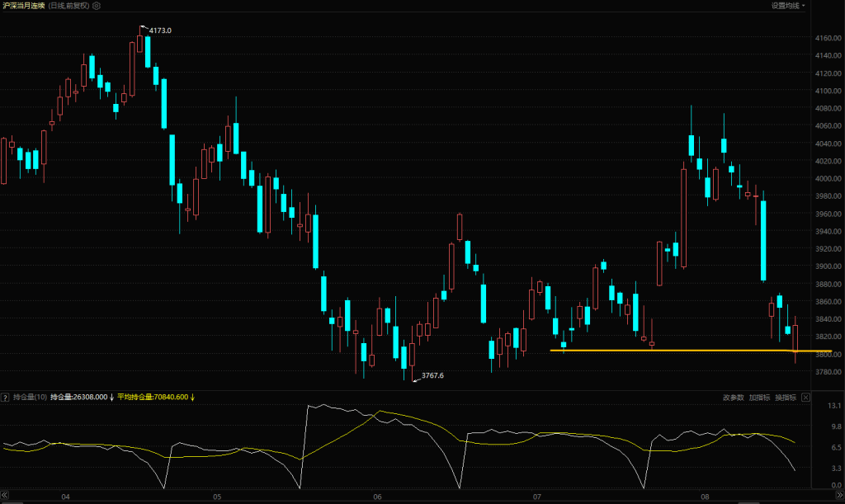Click the 4173.0 high price marker
Image resolution: width=845 pixels, height=504 pixels.
pyautogui.click(x=158, y=31)
